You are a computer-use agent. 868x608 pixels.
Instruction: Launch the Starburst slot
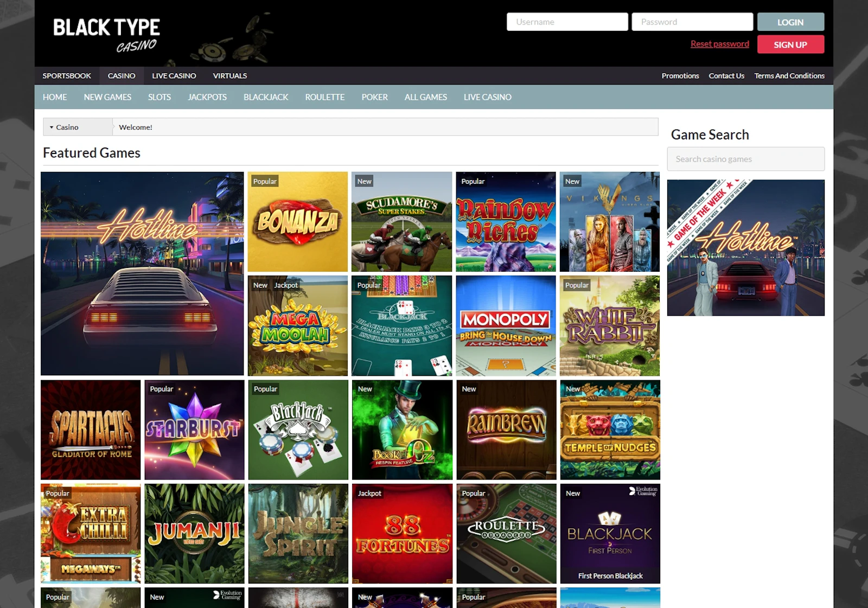pyautogui.click(x=194, y=429)
